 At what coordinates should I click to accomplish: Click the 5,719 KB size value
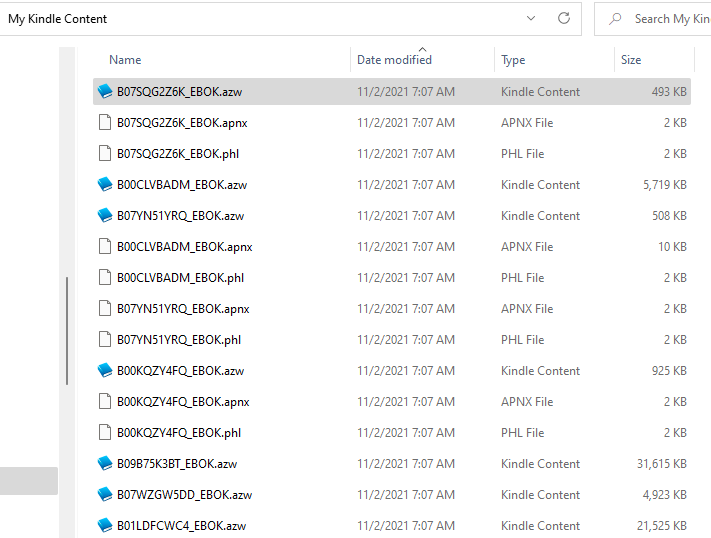[x=665, y=185]
